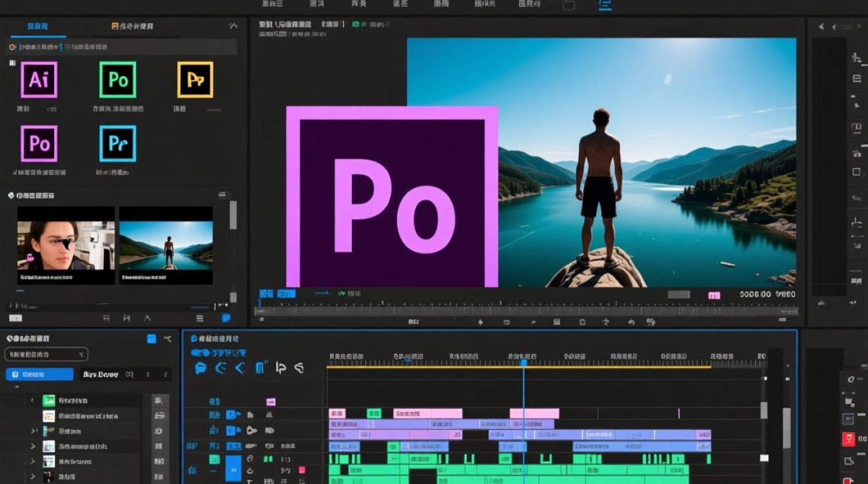The image size is (868, 484).
Task: Select the green Po icon in the top row
Action: pyautogui.click(x=118, y=79)
